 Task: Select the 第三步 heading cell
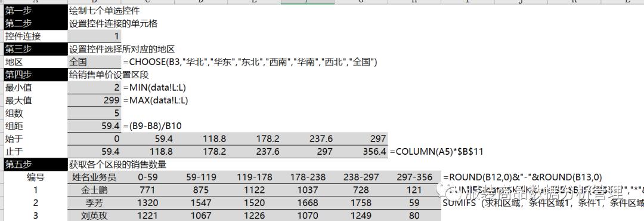point(35,49)
